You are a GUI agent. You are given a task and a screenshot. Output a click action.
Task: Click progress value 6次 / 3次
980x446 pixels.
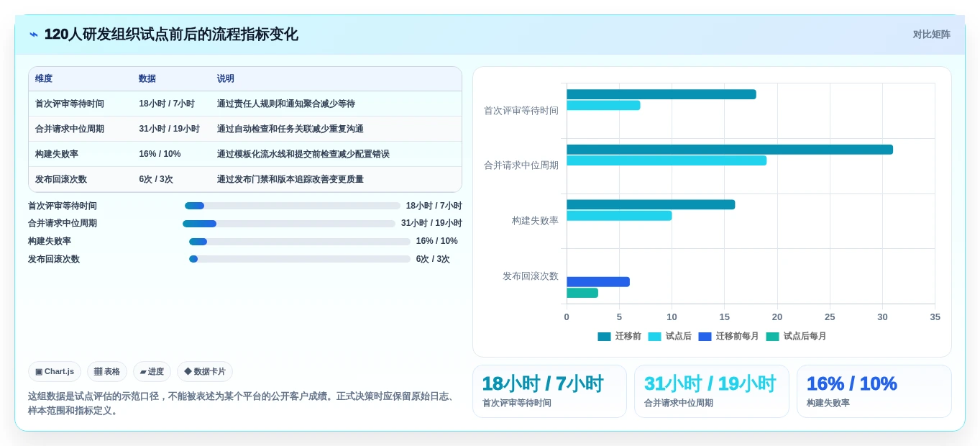click(x=433, y=259)
